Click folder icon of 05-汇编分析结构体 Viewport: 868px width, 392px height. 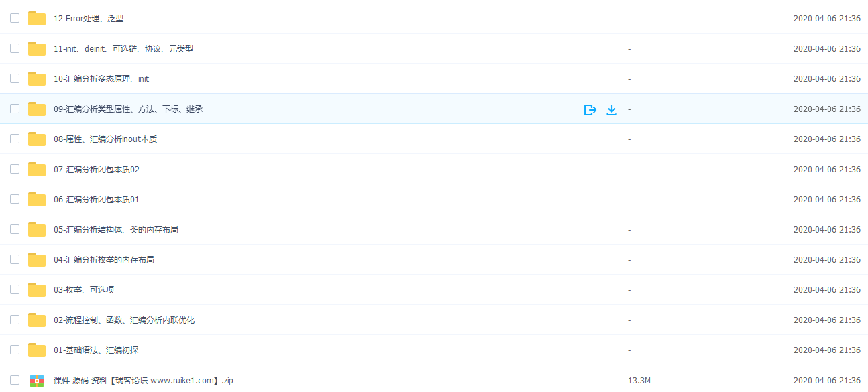tap(37, 230)
